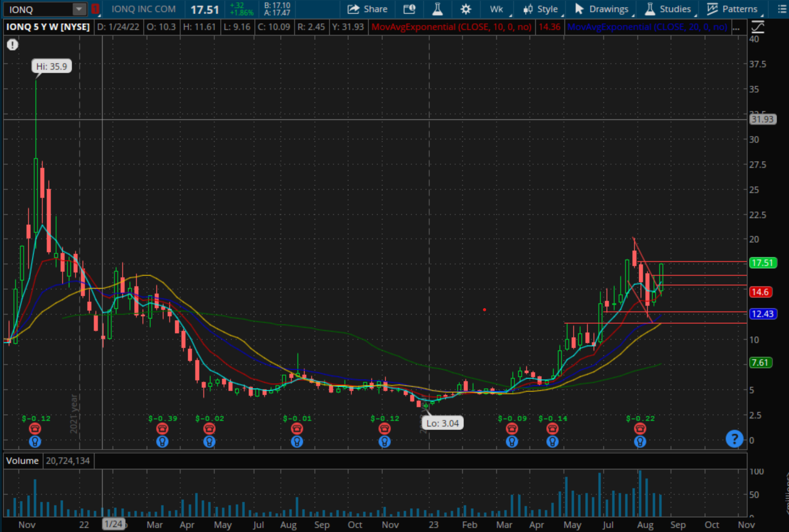Click the 22.5 price axis label
This screenshot has height=532, width=789.
tap(757, 215)
